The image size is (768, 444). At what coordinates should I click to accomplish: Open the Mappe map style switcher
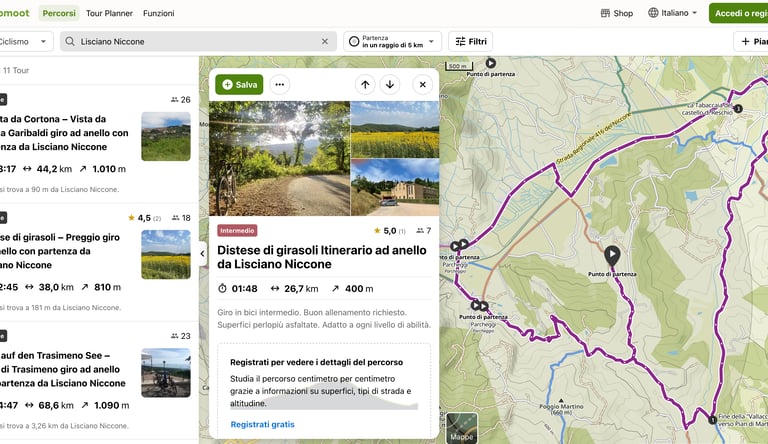tap(461, 428)
